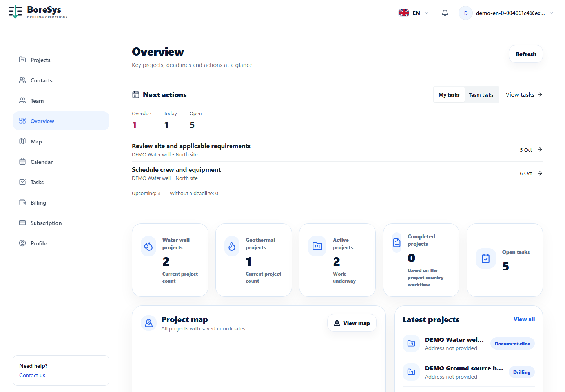Click the Profile user icon
Image resolution: width=565 pixels, height=392 pixels.
22,243
